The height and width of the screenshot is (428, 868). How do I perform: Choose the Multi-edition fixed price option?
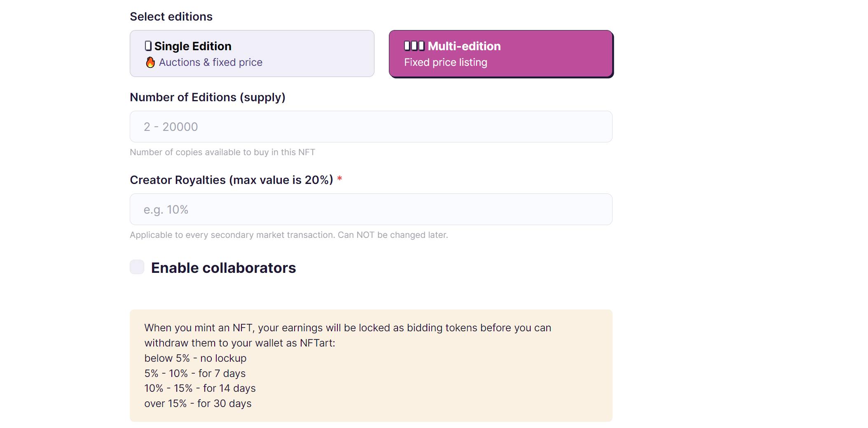pos(501,53)
